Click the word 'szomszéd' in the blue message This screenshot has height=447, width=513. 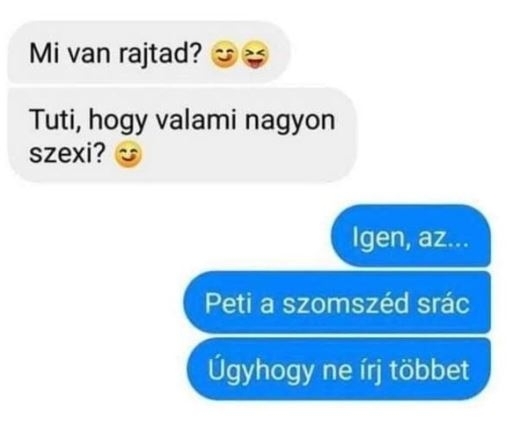(x=346, y=303)
